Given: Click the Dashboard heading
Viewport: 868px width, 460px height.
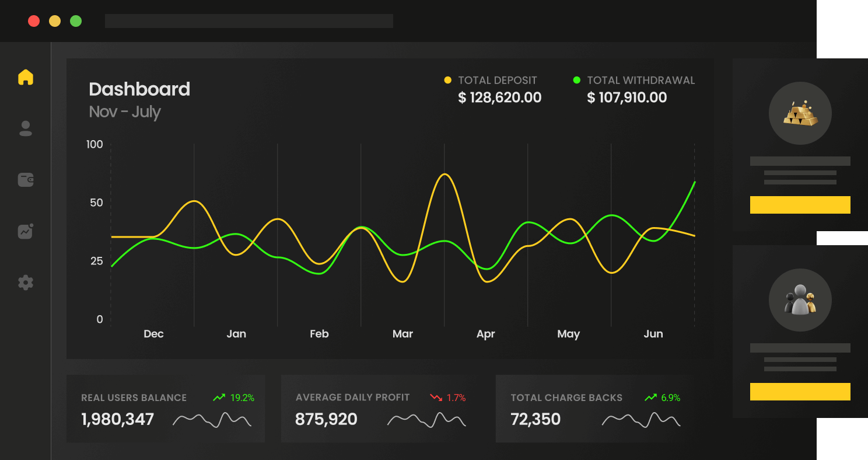Looking at the screenshot, I should 139,89.
